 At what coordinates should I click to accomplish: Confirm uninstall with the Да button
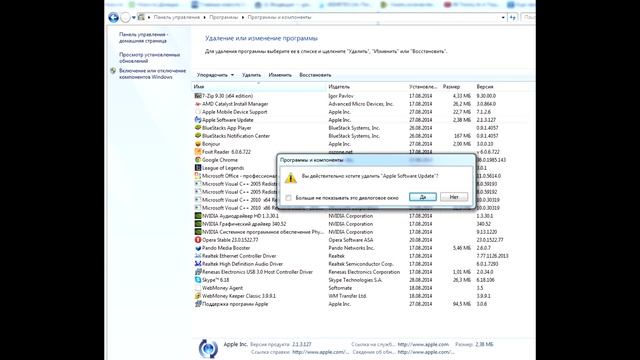pos(422,197)
